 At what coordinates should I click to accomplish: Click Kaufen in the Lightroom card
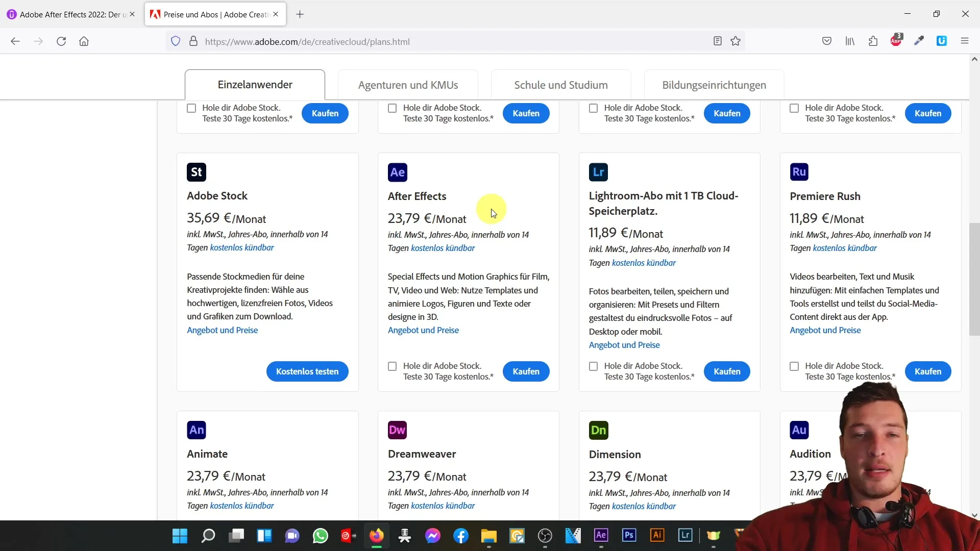tap(727, 371)
